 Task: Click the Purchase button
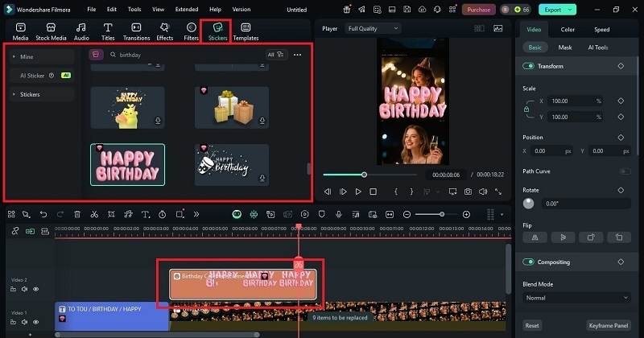click(478, 10)
